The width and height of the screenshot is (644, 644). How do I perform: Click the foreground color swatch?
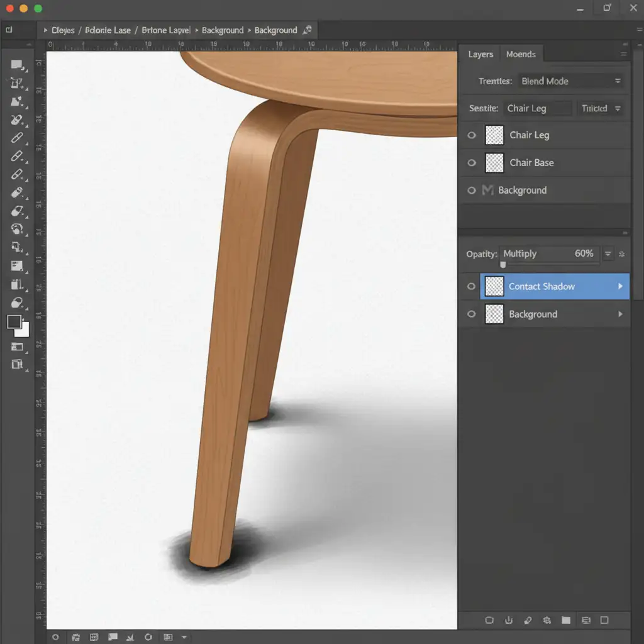coord(14,322)
